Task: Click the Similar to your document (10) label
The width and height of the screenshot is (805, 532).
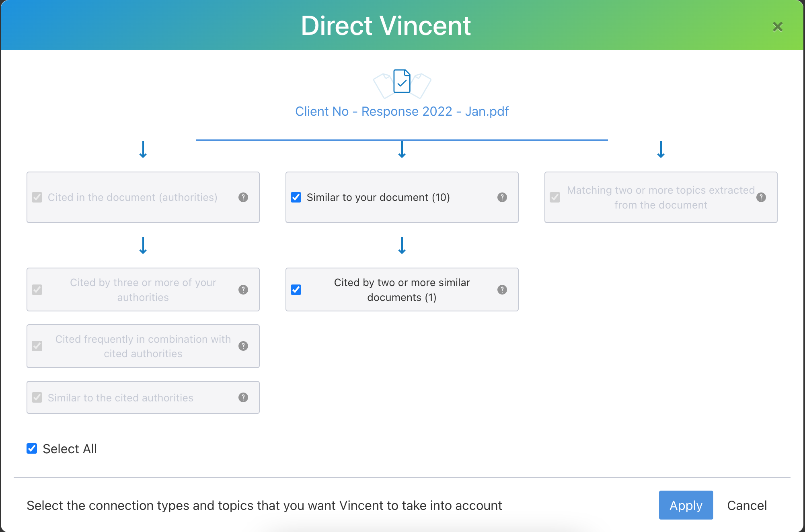Action: (378, 197)
